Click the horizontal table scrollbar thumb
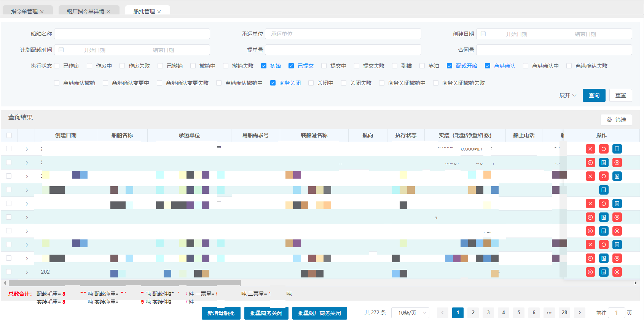Viewport: 644px width, 320px height. click(125, 283)
